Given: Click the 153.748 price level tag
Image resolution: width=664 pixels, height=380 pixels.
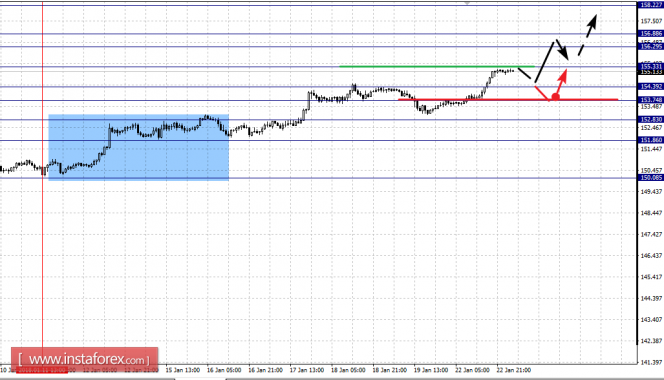Looking at the screenshot, I should pos(650,100).
